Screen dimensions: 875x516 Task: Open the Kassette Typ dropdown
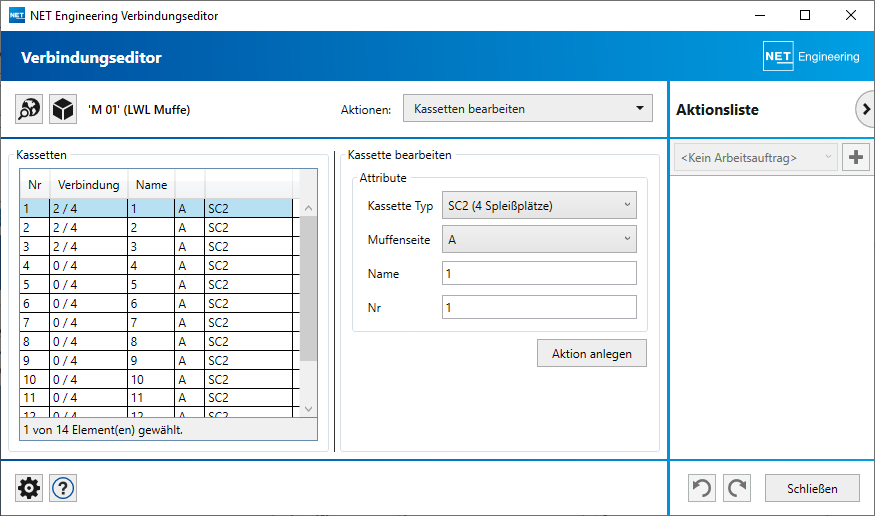click(539, 205)
